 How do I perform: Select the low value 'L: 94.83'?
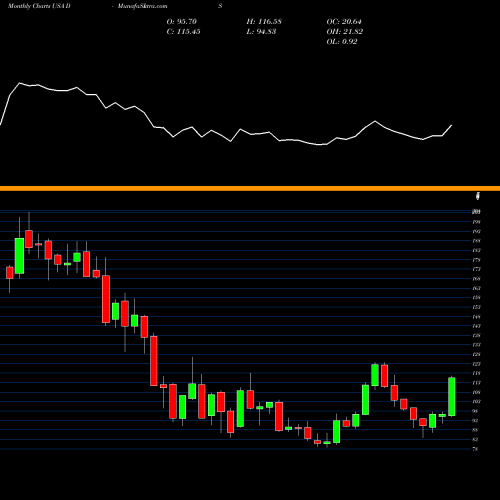(261, 32)
